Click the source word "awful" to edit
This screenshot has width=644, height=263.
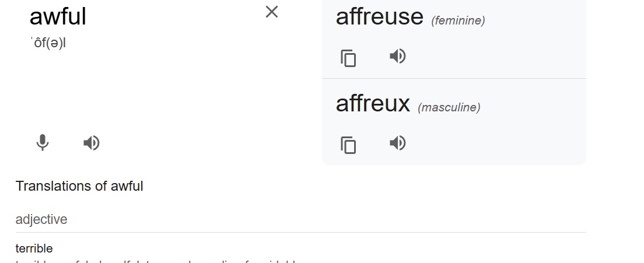[58, 16]
